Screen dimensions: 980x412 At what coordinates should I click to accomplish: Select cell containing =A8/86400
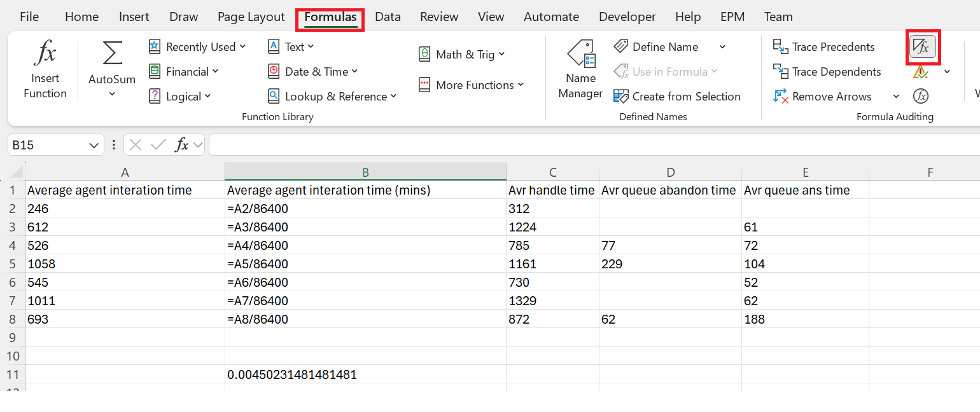(x=365, y=319)
